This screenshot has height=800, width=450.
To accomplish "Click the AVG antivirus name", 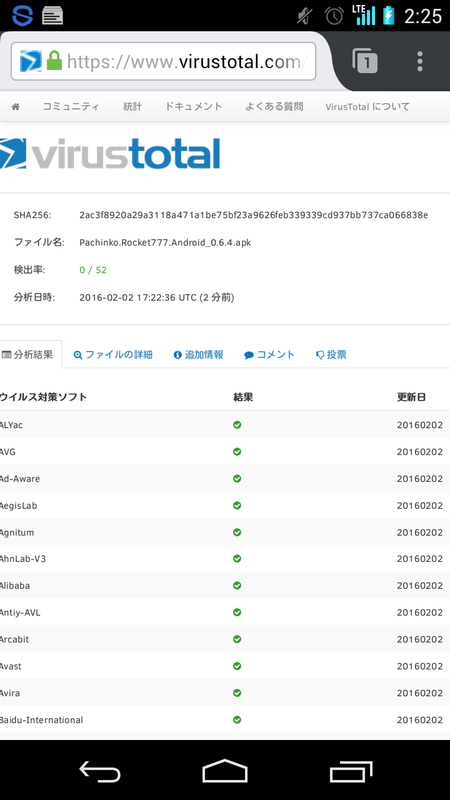I will (x=8, y=452).
